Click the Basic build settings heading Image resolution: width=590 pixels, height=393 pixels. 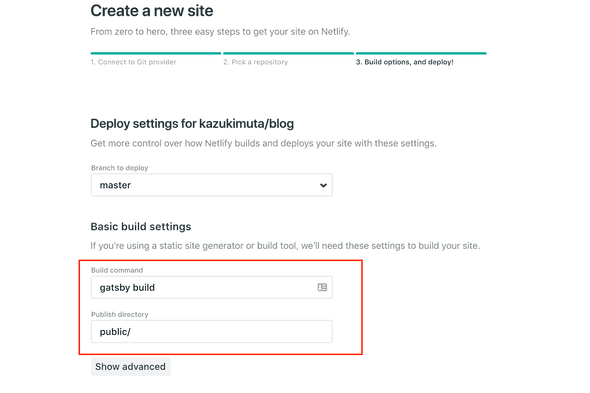click(141, 227)
